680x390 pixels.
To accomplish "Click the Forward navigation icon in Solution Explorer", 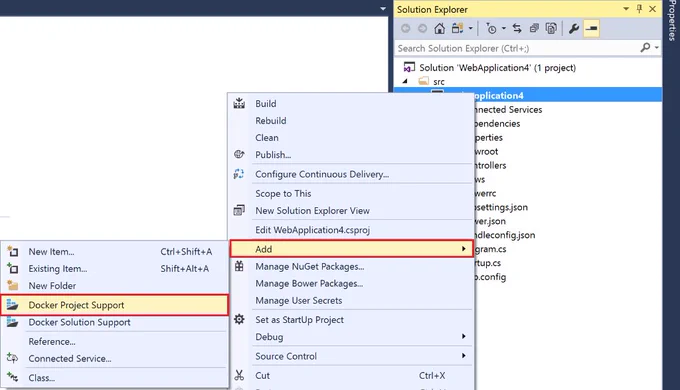I will coord(422,29).
